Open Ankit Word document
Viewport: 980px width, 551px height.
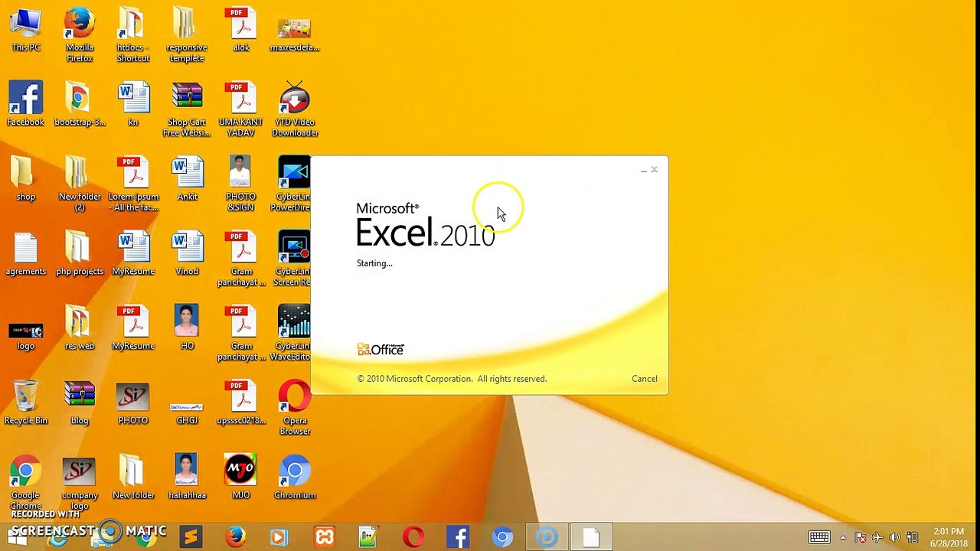pos(187,180)
